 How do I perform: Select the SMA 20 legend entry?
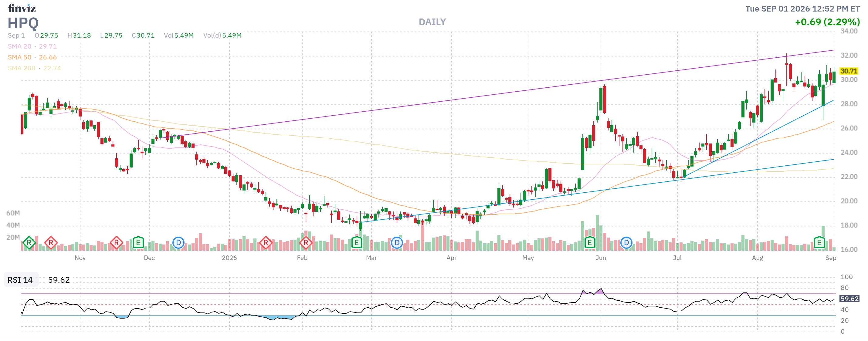32,46
